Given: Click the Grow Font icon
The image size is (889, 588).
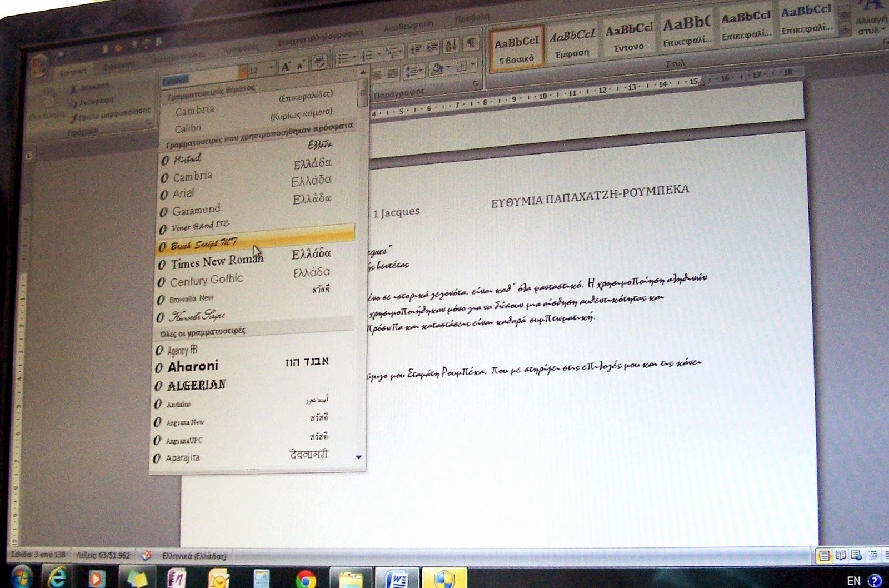Looking at the screenshot, I should click(x=286, y=67).
